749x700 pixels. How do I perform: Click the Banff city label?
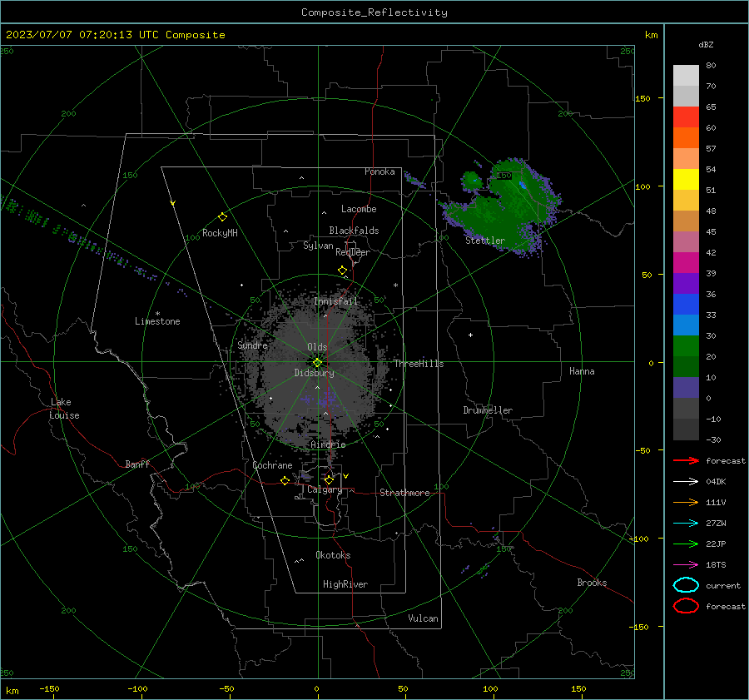click(x=137, y=464)
